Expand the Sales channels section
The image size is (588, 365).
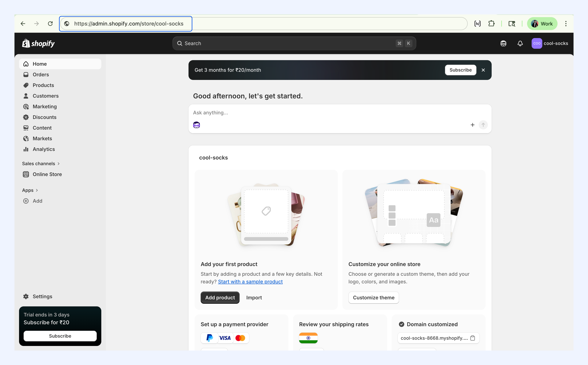click(41, 164)
